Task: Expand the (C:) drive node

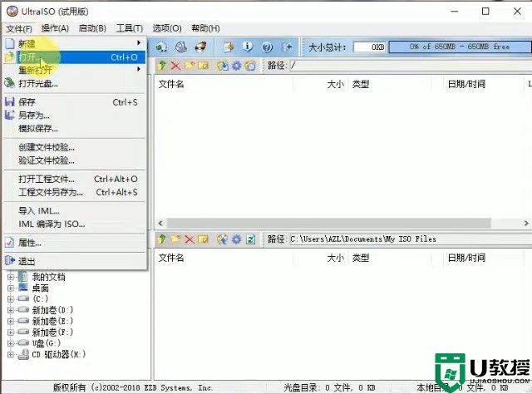Action: 11,299
